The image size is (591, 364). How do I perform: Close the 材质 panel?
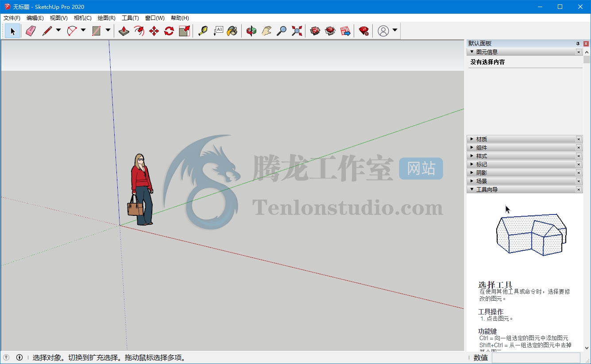[579, 139]
